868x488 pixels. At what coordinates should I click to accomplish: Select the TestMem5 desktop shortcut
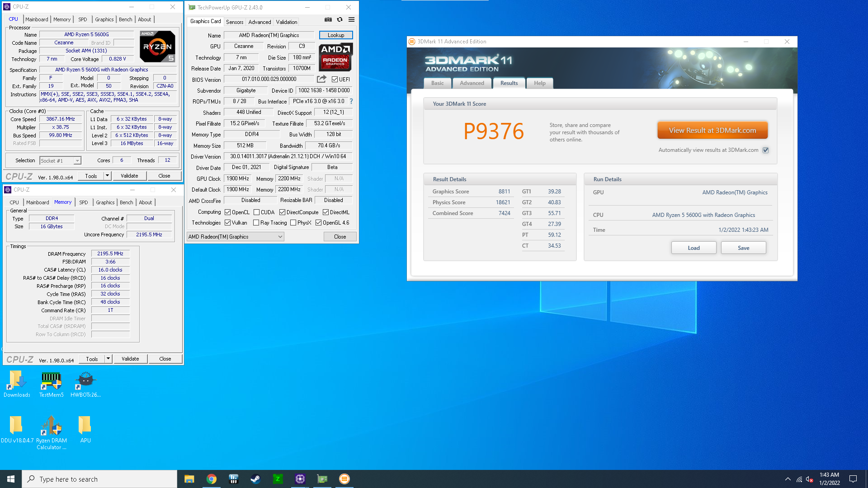tap(51, 384)
